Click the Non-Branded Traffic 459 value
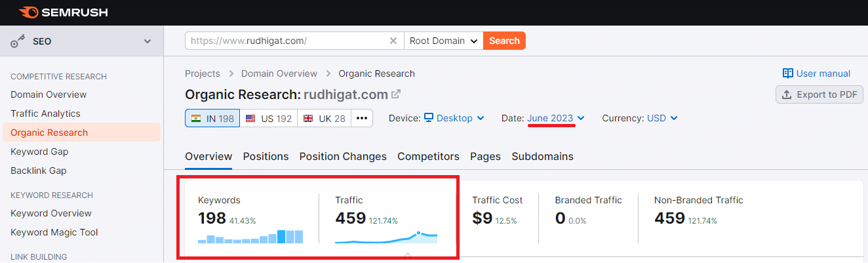The height and width of the screenshot is (263, 868). pyautogui.click(x=669, y=218)
